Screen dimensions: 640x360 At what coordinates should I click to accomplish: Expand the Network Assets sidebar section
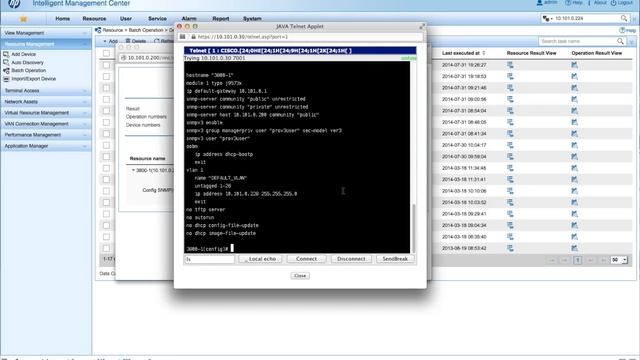(46, 101)
